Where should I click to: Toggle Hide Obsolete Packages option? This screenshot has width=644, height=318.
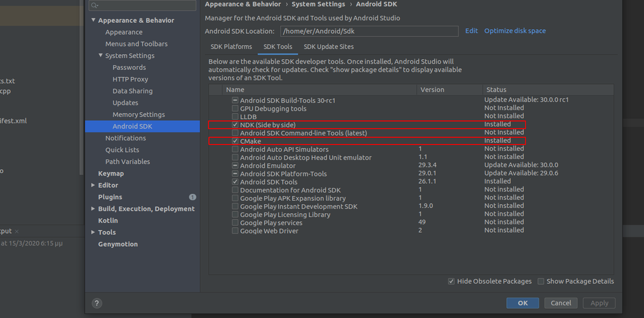point(451,281)
